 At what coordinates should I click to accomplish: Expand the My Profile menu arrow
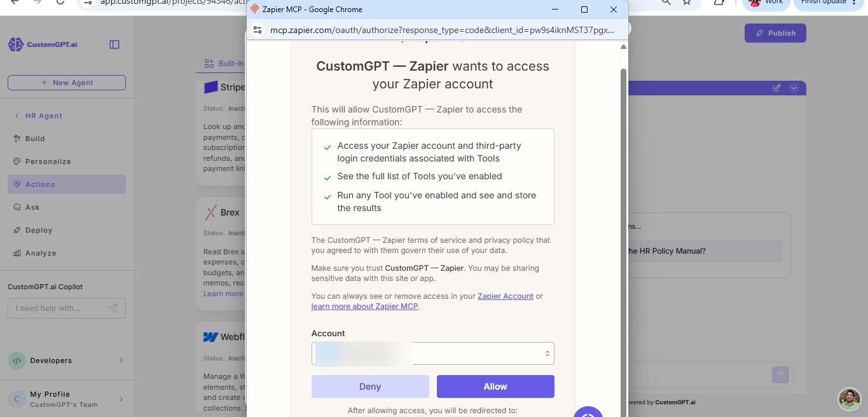point(121,399)
